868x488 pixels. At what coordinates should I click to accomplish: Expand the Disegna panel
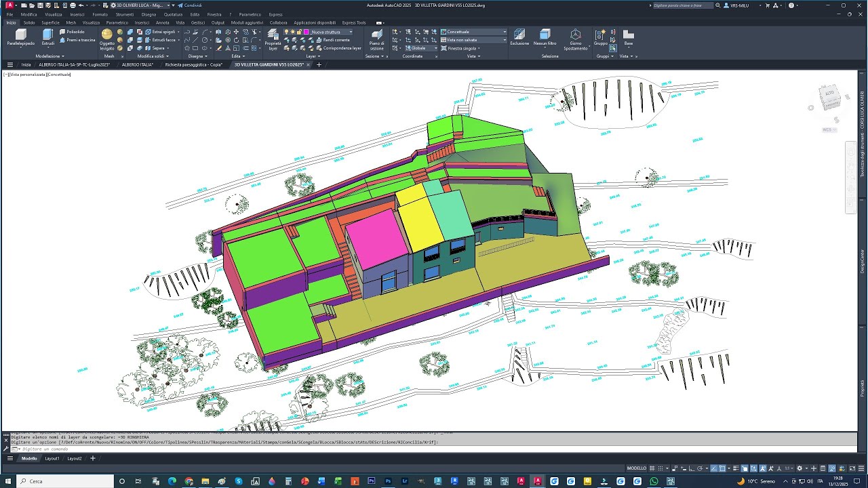[197, 56]
